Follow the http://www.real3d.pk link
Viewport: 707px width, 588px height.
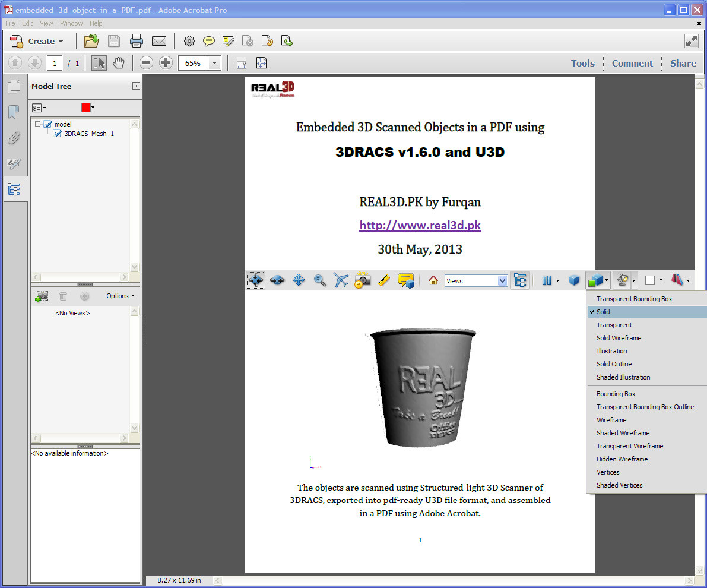[x=420, y=225]
